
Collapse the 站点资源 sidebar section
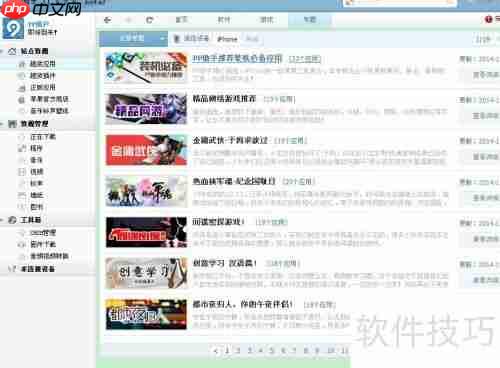pos(2,51)
